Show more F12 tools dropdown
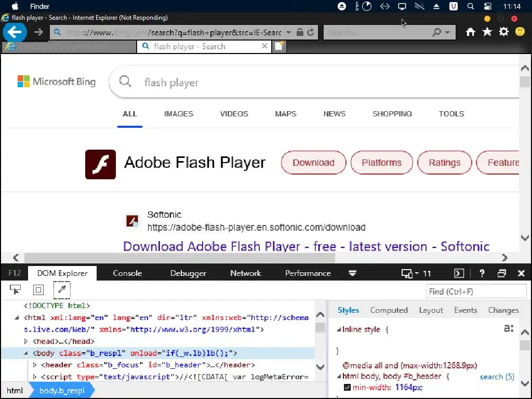This screenshot has height=399, width=532. pos(353,273)
